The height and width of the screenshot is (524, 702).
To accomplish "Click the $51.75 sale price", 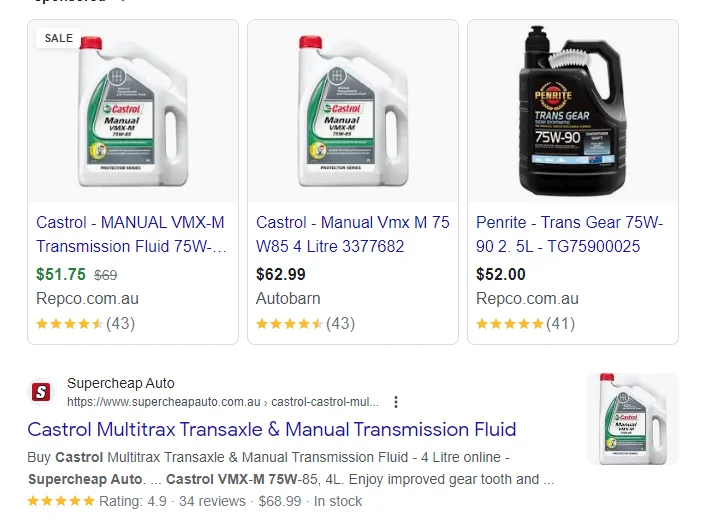I will click(61, 274).
